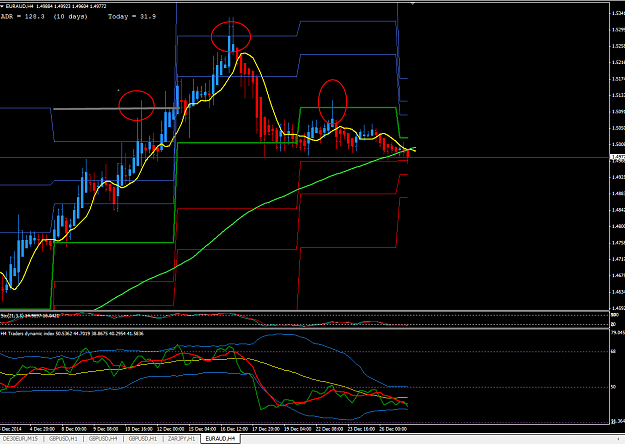Click the 4 Dec 20:00 time label
Screen dimensions: 625x444
(43, 429)
